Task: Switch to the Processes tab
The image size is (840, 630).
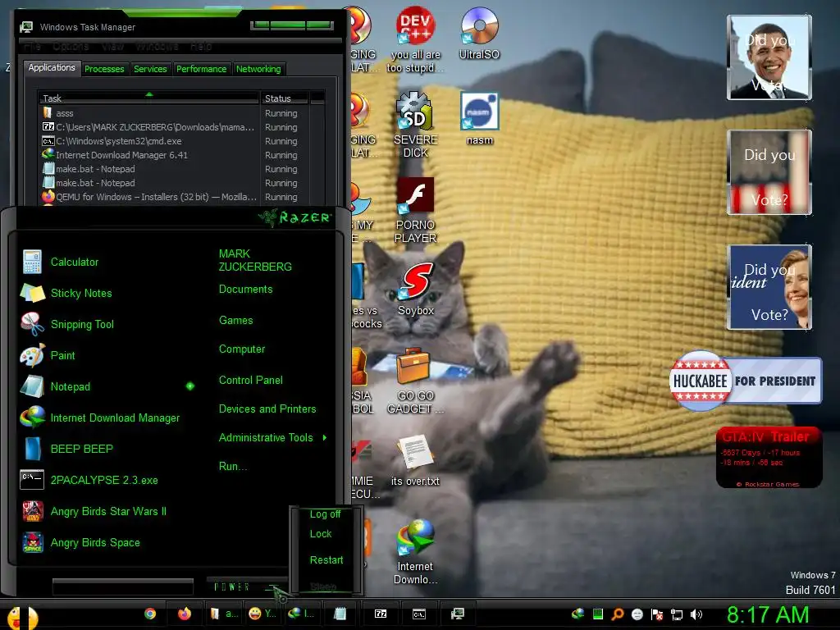Action: pyautogui.click(x=104, y=69)
